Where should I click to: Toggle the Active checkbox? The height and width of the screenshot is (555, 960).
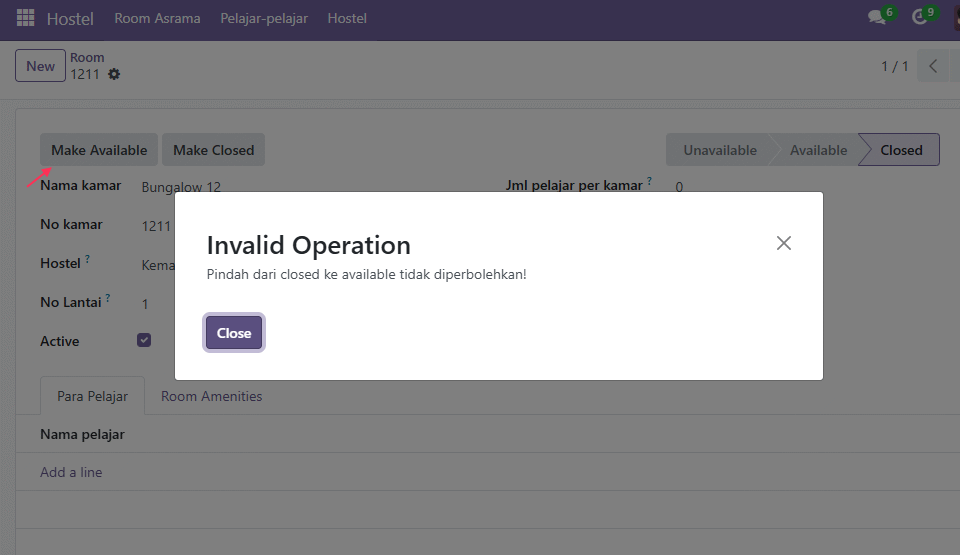[144, 340]
